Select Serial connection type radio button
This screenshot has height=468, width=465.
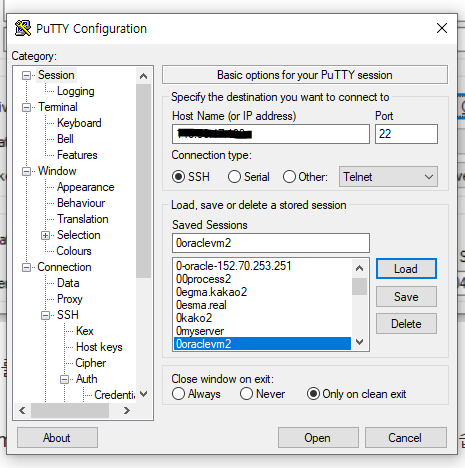[x=234, y=177]
